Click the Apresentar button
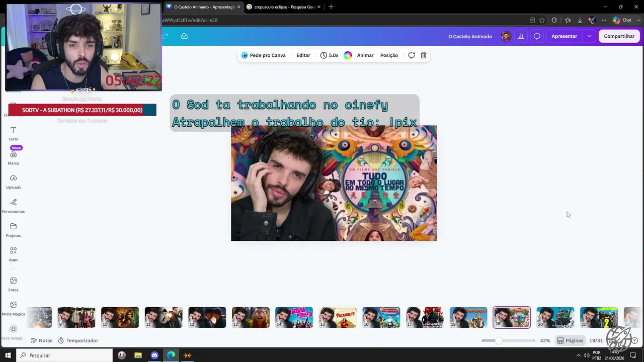Image resolution: width=644 pixels, height=362 pixels. click(565, 36)
